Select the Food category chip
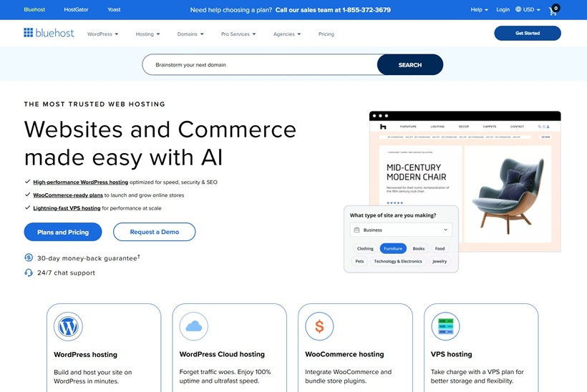 coord(440,248)
